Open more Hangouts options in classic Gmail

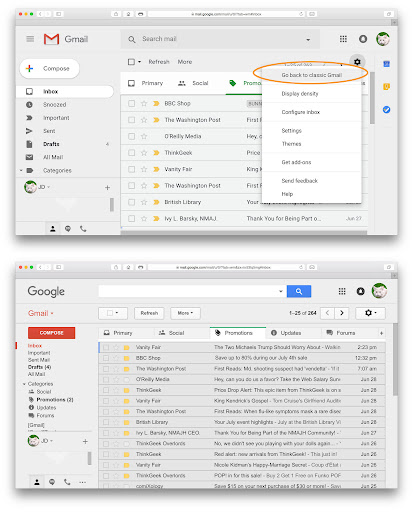tap(83, 482)
